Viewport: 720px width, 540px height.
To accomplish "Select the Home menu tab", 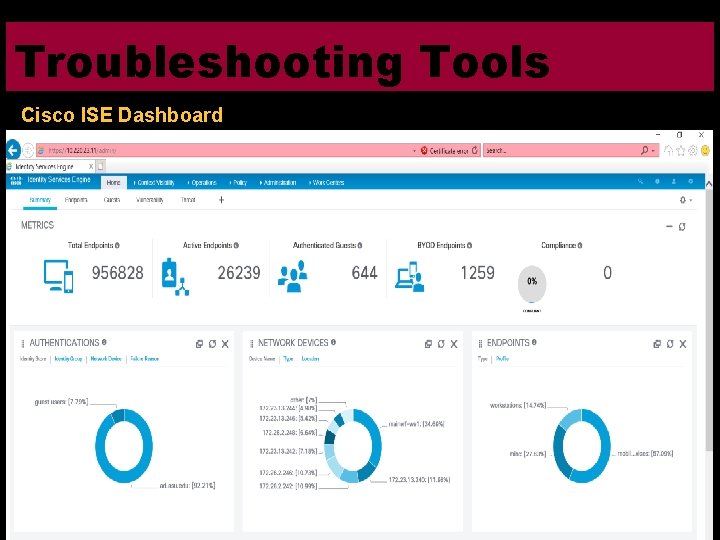I will pos(113,182).
